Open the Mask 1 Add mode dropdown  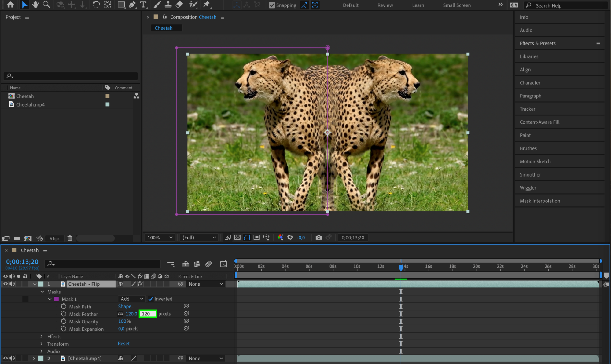pos(132,299)
